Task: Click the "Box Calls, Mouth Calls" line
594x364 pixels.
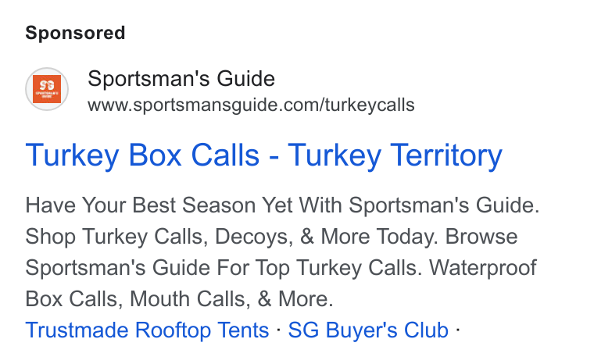Action: (x=179, y=298)
